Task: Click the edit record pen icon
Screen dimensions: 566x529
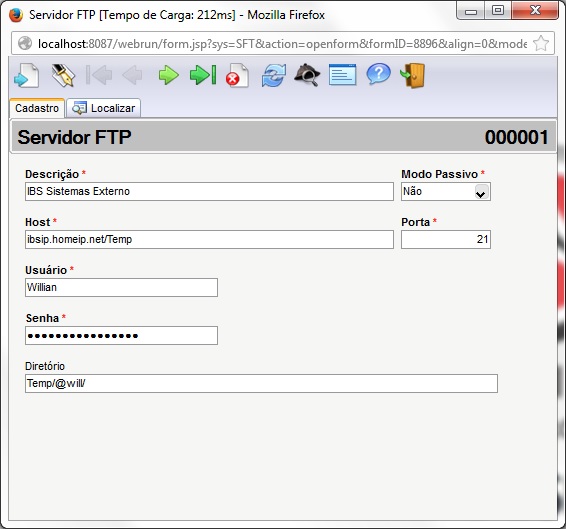Action: (63, 75)
